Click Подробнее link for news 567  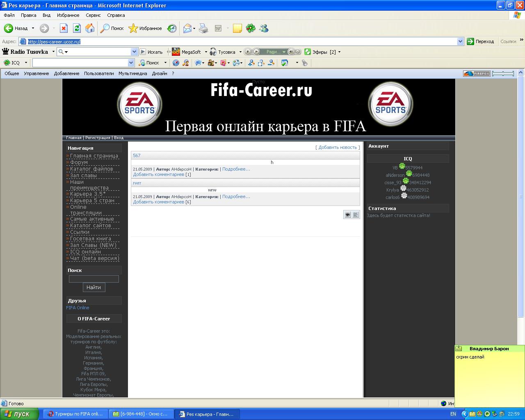[x=236, y=169]
